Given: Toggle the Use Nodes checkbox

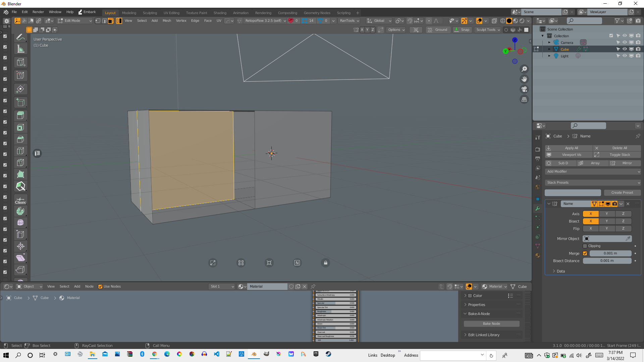Looking at the screenshot, I should tap(100, 287).
